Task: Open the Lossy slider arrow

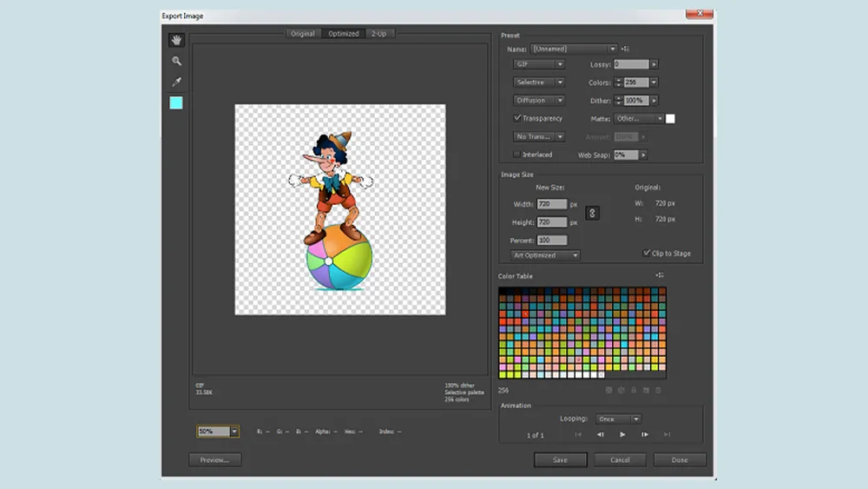Action: pos(654,64)
